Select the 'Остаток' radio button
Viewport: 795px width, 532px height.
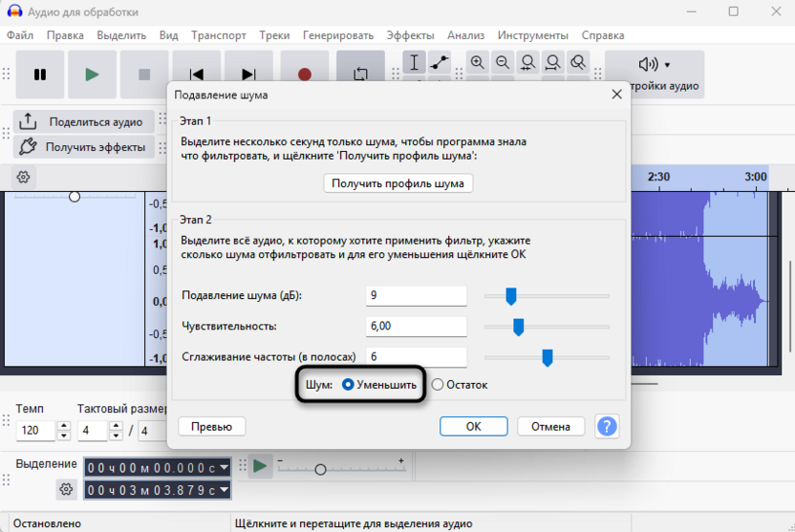coord(438,385)
